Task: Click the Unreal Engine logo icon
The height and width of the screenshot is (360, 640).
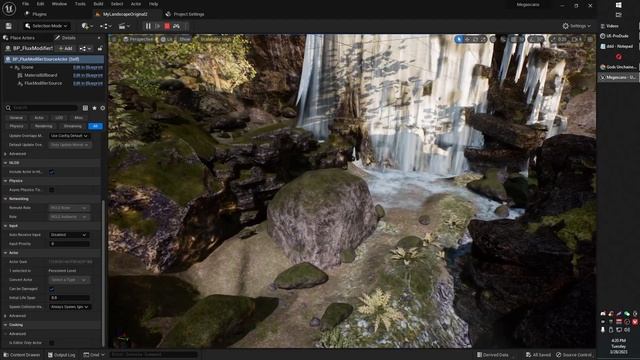Action: click(9, 8)
